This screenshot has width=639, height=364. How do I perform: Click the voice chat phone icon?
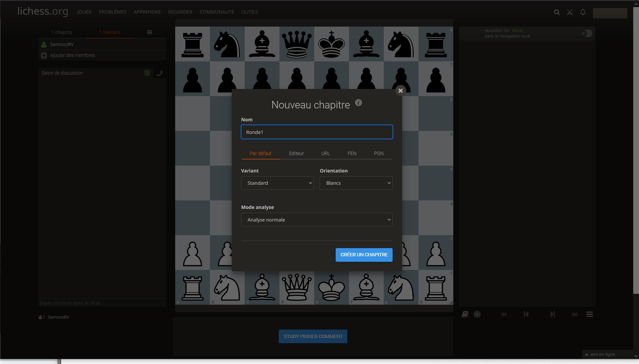click(159, 73)
